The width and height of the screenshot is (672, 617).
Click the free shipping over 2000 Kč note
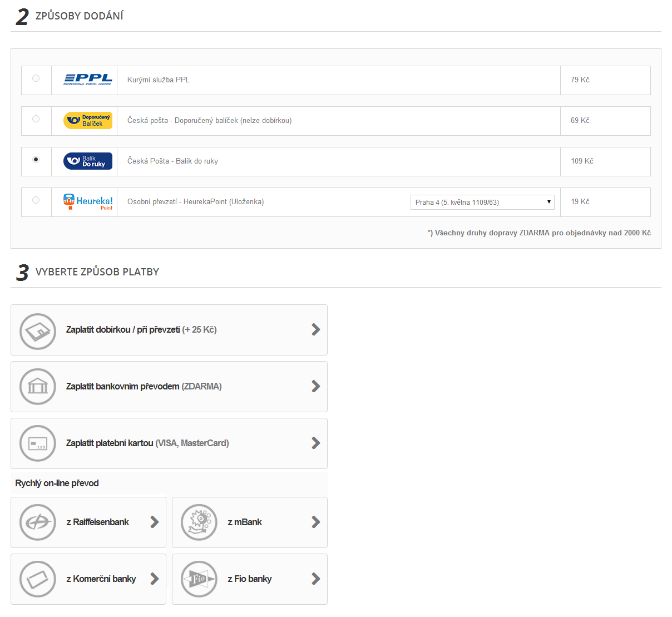coord(539,233)
